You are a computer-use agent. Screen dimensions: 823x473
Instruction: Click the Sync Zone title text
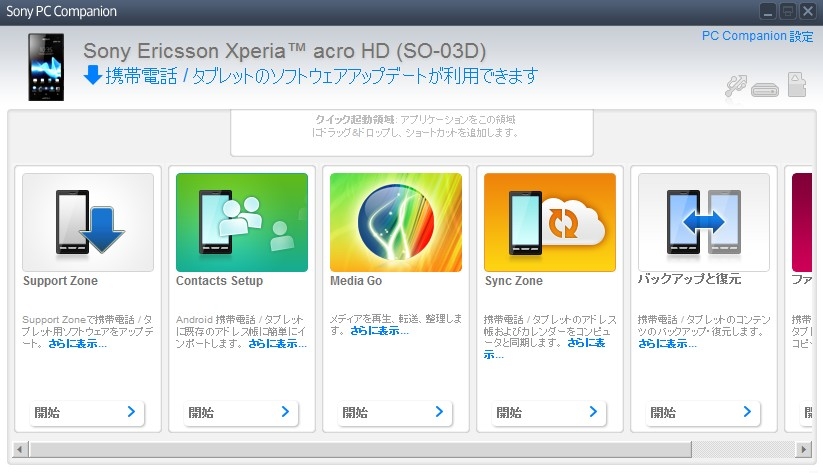513,281
